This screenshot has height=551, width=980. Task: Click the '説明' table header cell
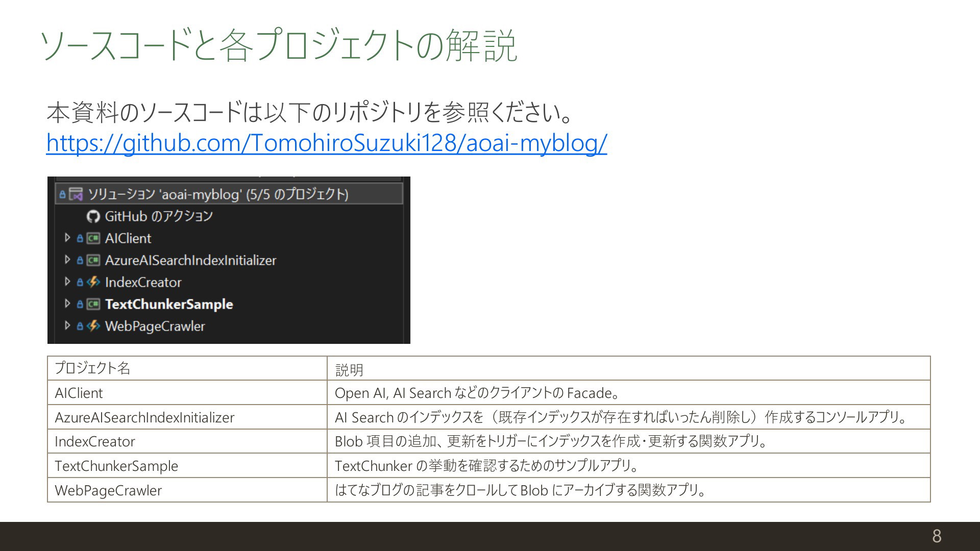tap(628, 368)
